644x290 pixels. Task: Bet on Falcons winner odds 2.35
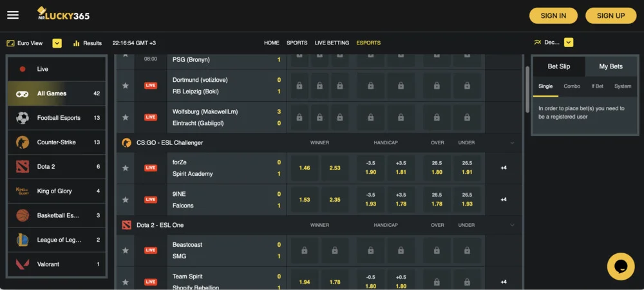coord(335,200)
